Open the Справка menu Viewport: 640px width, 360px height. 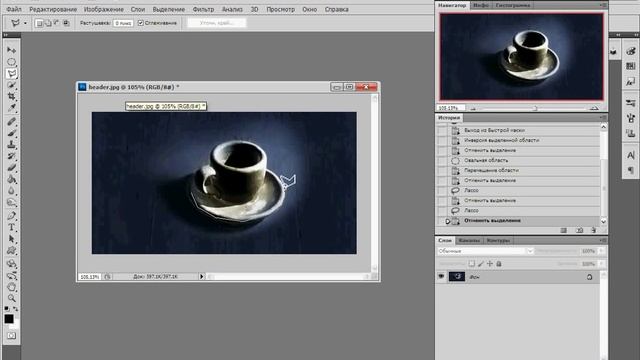click(x=337, y=9)
